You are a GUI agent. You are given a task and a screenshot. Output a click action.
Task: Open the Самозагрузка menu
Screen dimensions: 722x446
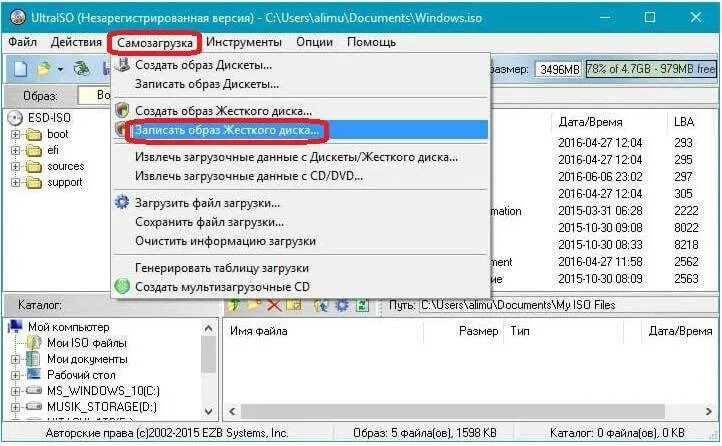tap(155, 43)
